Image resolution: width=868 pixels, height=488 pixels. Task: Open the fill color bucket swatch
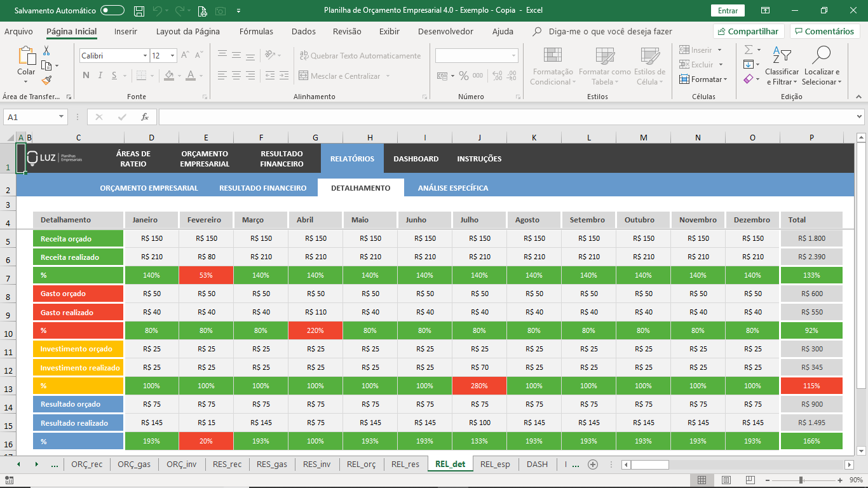point(168,76)
